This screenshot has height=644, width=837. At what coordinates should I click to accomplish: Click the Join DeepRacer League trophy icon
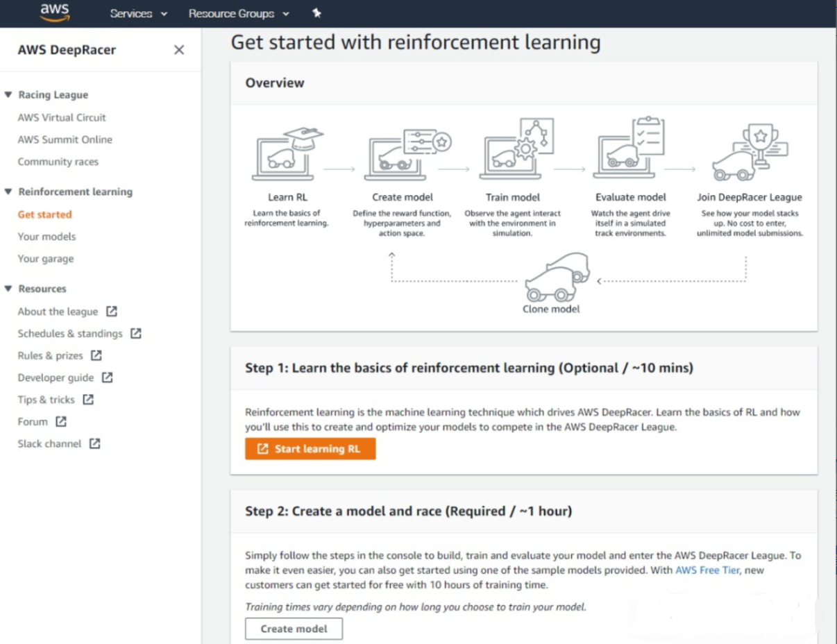750,153
